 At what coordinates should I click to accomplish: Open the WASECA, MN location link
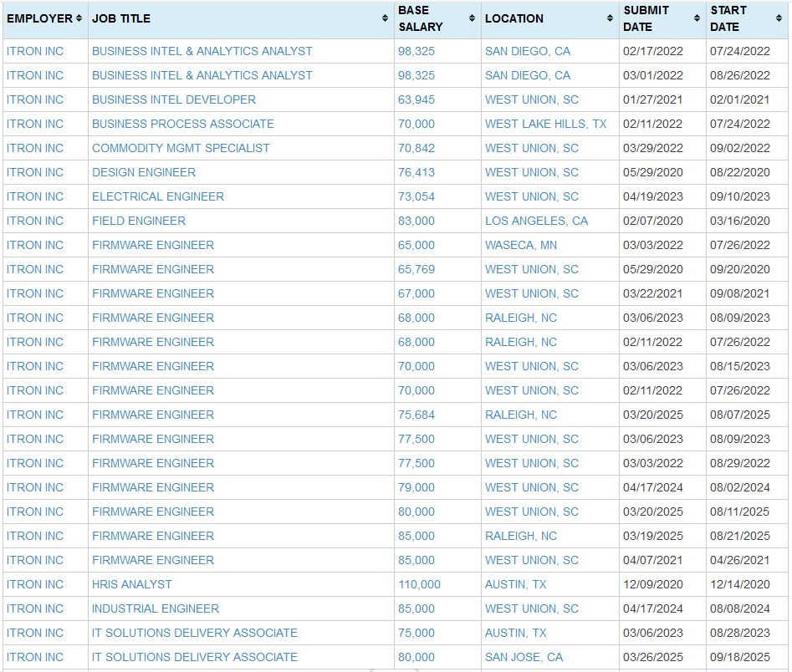(521, 245)
